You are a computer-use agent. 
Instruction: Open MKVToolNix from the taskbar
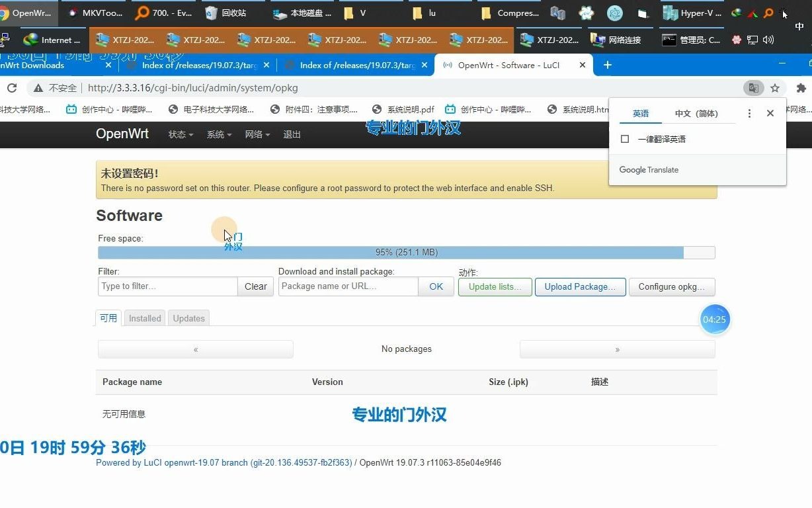[95, 13]
